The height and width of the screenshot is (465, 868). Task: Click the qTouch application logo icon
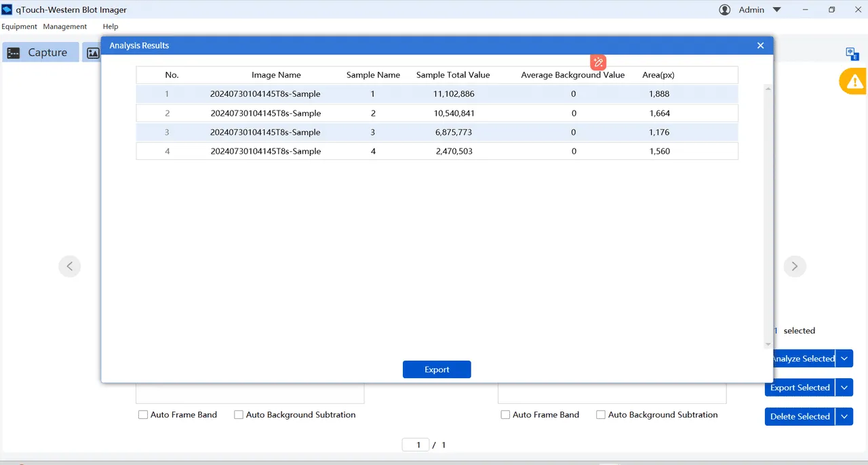(x=7, y=9)
